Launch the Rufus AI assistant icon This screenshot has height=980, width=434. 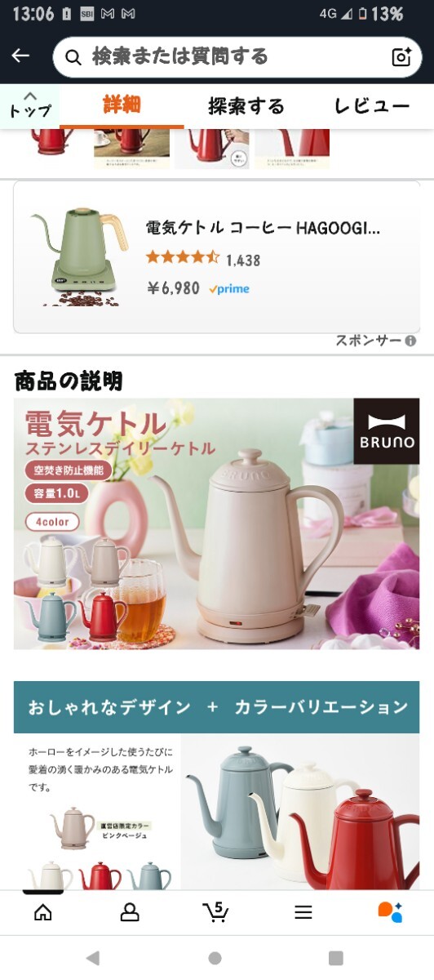(x=390, y=912)
